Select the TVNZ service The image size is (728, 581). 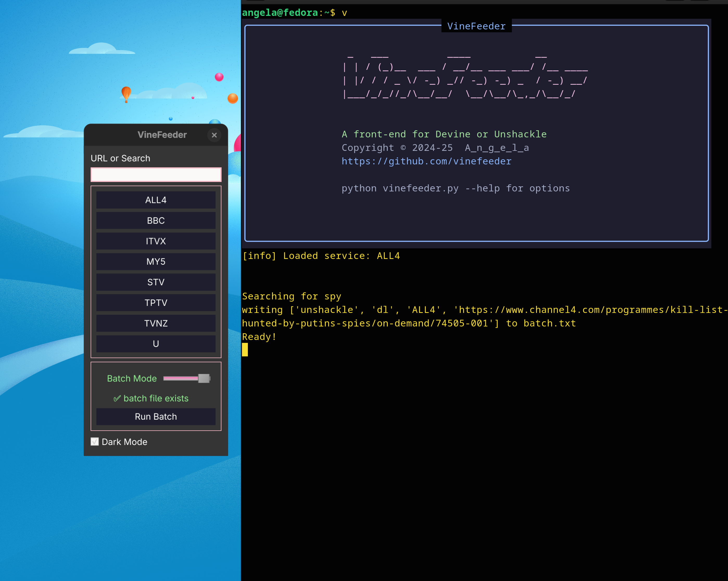pos(156,323)
